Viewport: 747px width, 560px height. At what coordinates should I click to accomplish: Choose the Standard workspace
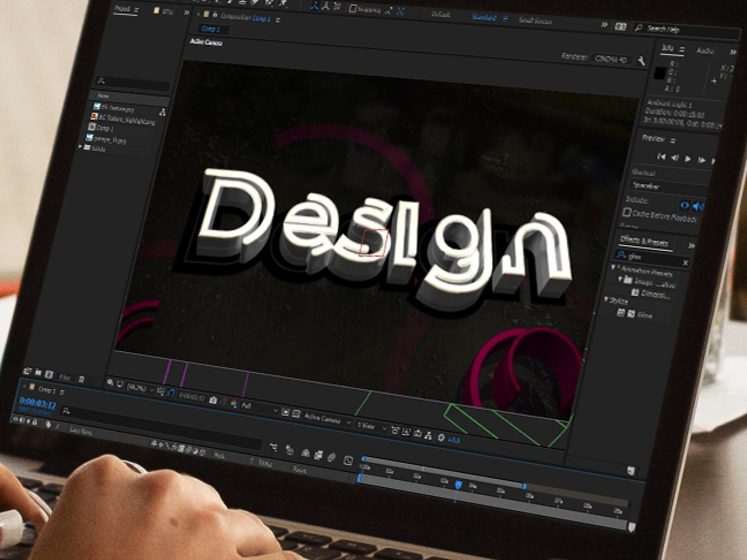[x=484, y=17]
